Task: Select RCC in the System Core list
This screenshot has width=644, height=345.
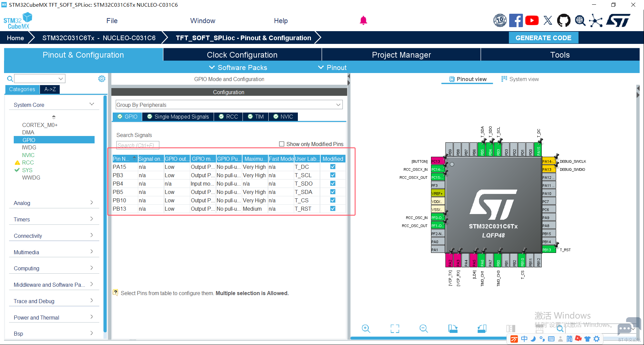Action: [x=28, y=162]
